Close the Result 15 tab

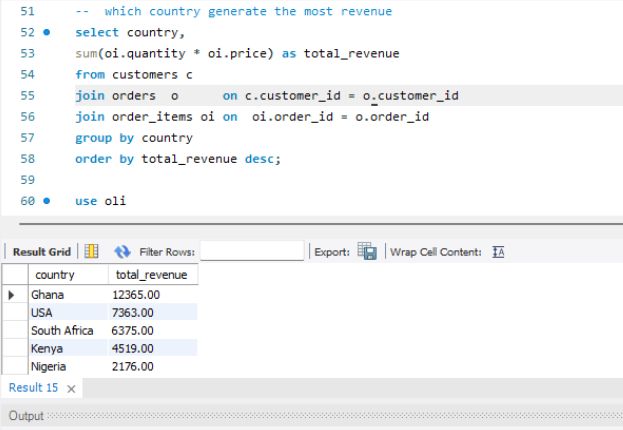tap(71, 389)
